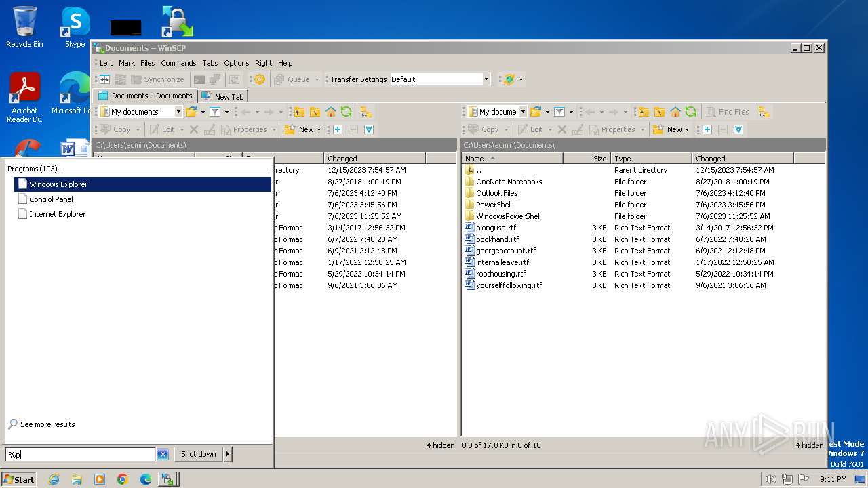Click the Compare Directories toolbar icon
This screenshot has height=488, width=868.
click(x=104, y=79)
